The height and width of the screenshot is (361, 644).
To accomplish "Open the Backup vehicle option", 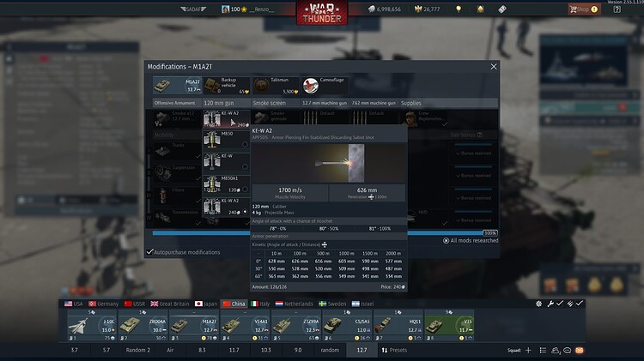I will pyautogui.click(x=227, y=86).
